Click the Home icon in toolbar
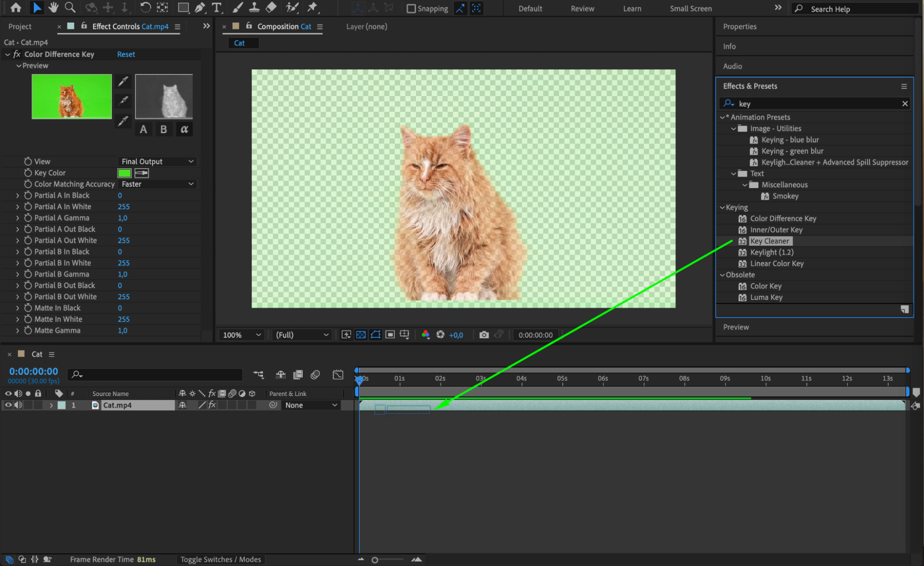Viewport: 924px width, 566px height. (x=16, y=7)
